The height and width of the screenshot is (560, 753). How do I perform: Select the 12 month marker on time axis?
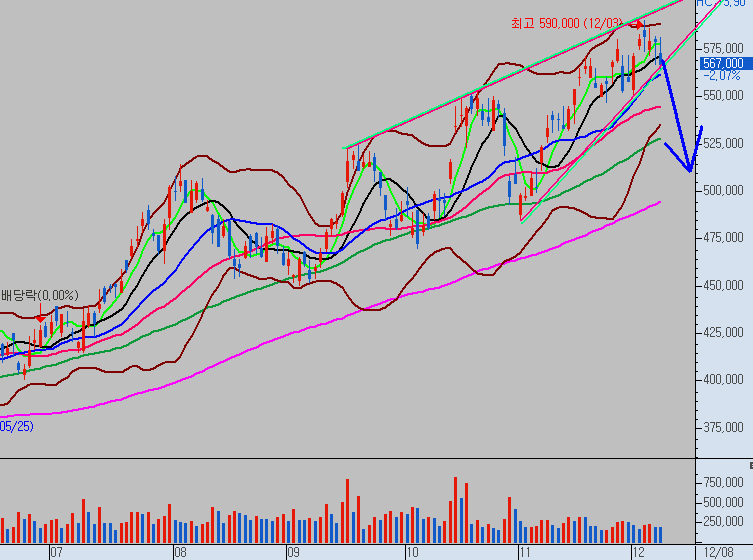pyautogui.click(x=638, y=552)
